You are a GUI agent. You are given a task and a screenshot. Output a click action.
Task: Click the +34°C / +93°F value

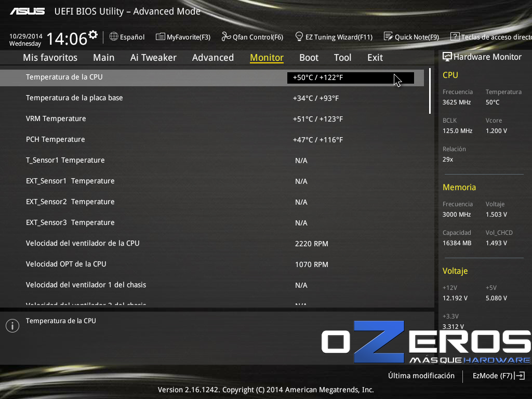tap(316, 98)
